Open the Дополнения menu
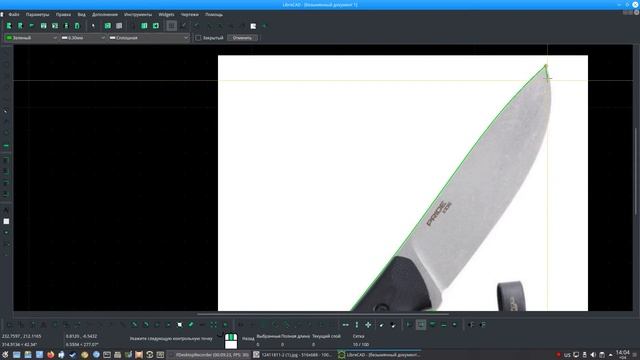Image resolution: width=640 pixels, height=360 pixels. coord(105,14)
